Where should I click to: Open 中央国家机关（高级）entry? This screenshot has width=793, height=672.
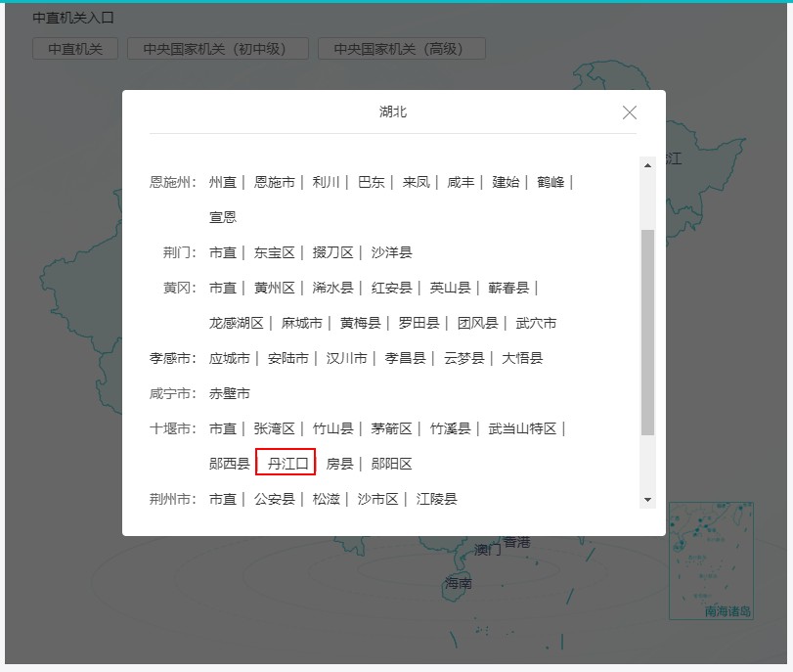[401, 49]
